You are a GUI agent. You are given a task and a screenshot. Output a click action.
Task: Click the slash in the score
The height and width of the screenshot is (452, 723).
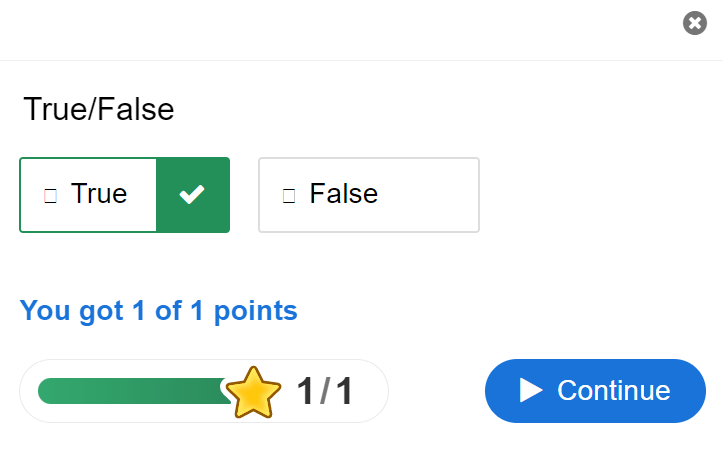tap(325, 391)
